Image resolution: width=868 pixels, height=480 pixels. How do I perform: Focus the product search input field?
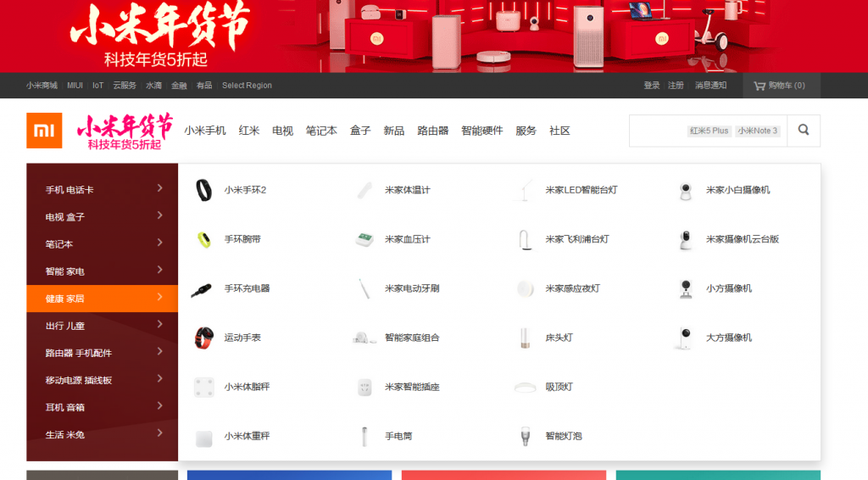click(708, 131)
